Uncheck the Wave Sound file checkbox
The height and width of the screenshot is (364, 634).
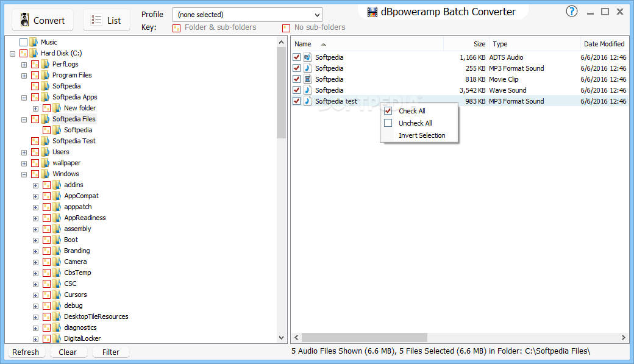tap(296, 90)
